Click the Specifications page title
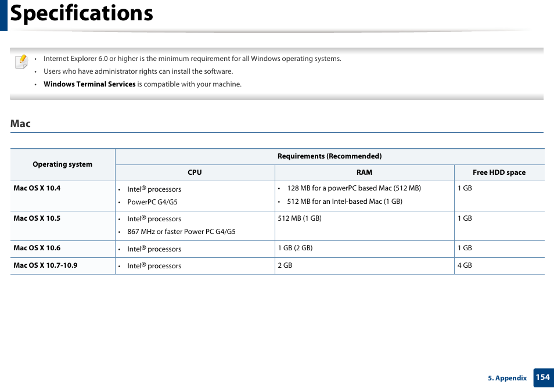 pyautogui.click(x=82, y=13)
